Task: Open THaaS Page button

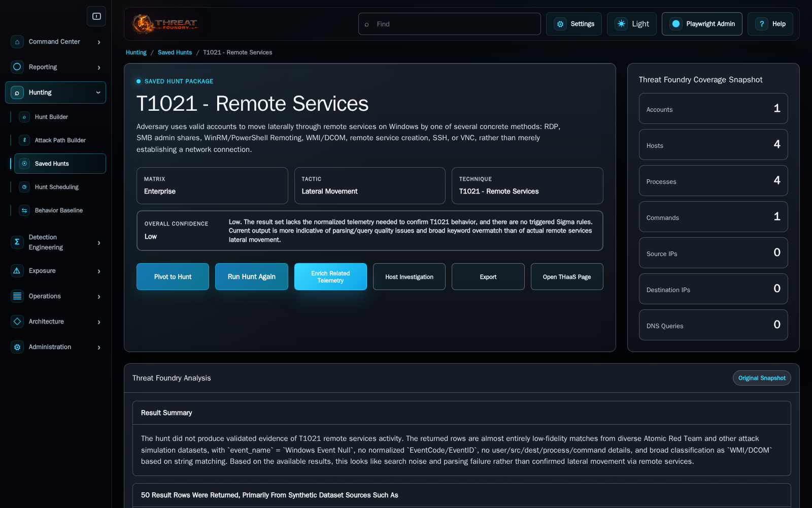Action: coord(567,277)
